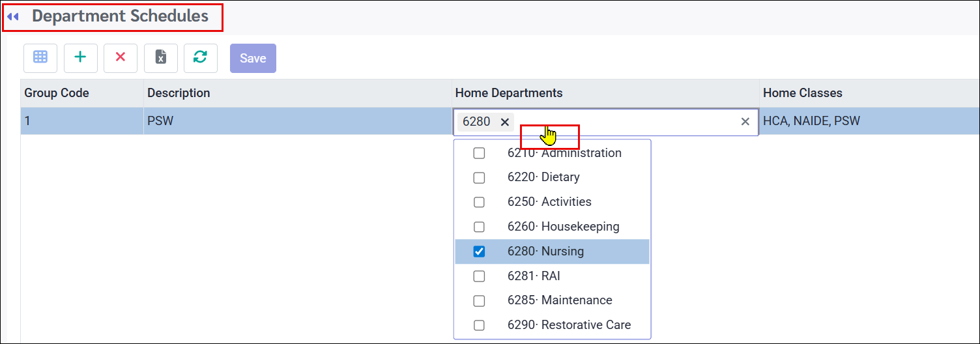Collapse panel with double left arrows
Image resolution: width=980 pixels, height=344 pixels.
12,17
